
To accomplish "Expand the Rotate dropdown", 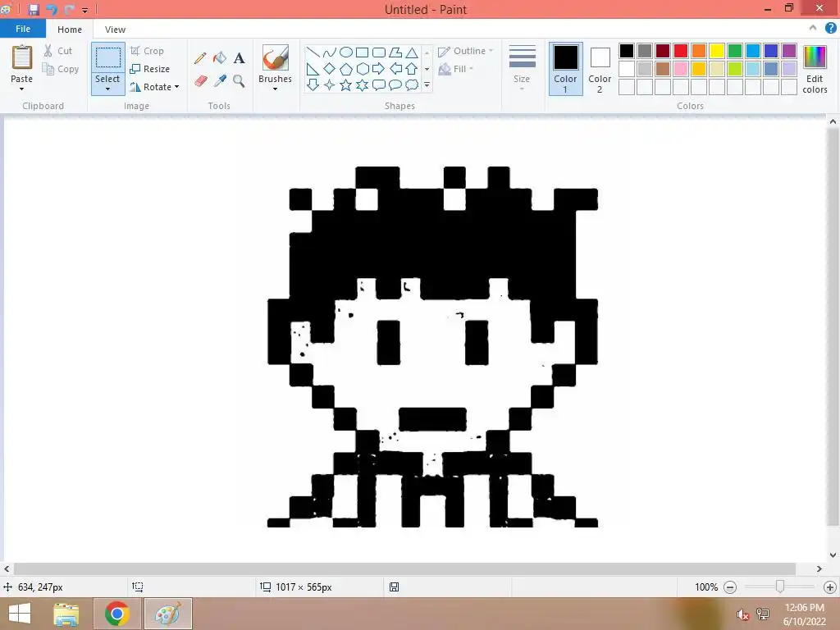I will [177, 87].
